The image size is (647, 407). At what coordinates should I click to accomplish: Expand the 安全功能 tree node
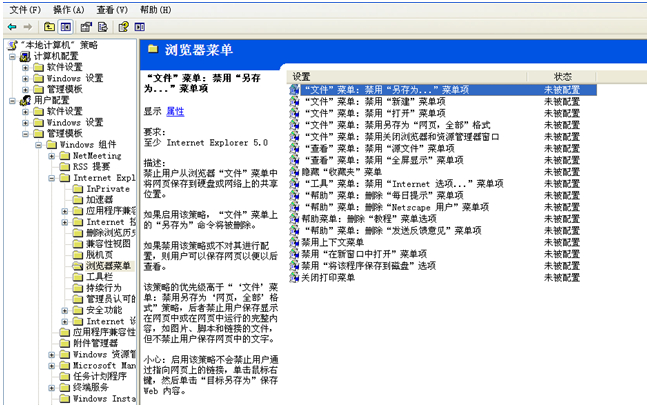pos(64,310)
